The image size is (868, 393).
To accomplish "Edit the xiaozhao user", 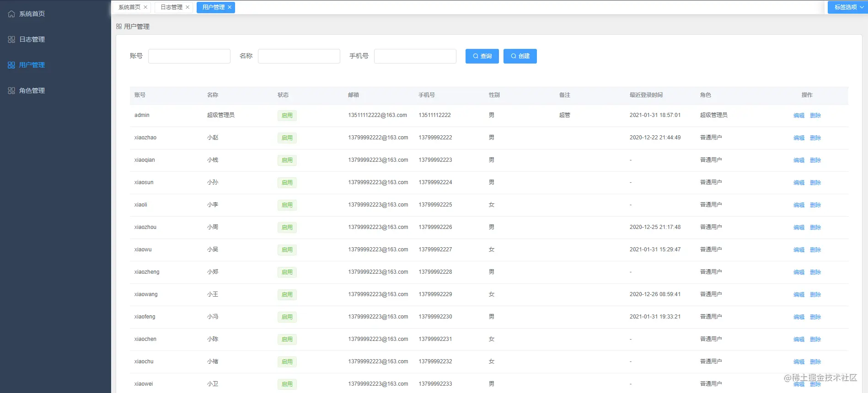I will pos(799,138).
